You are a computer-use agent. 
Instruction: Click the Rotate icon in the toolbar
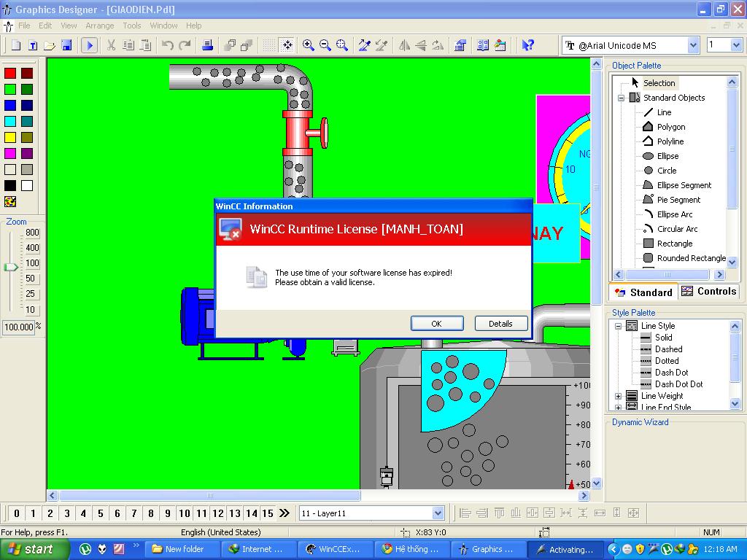(x=438, y=46)
